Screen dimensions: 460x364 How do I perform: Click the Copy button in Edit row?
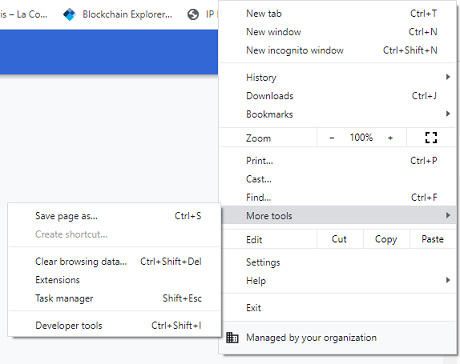tap(386, 239)
